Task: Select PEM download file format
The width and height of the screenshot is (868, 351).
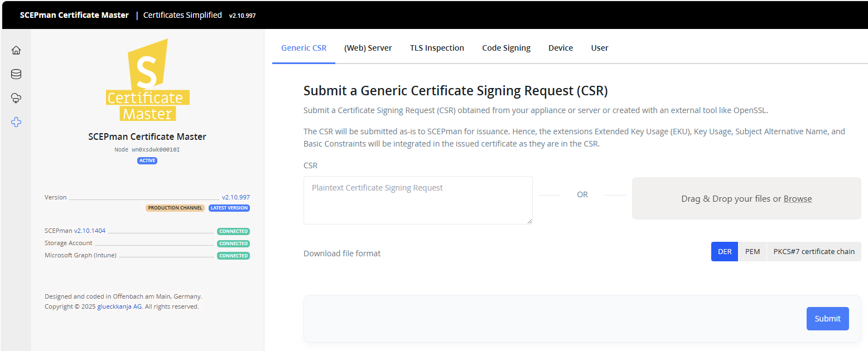Action: coord(753,251)
